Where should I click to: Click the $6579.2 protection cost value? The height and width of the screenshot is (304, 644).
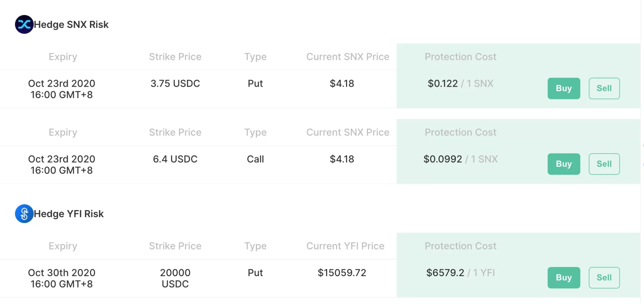pyautogui.click(x=445, y=272)
